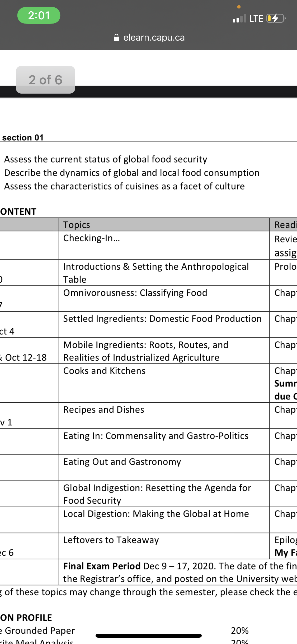
Task: Tap the cellular signal bars icon
Action: (239, 19)
